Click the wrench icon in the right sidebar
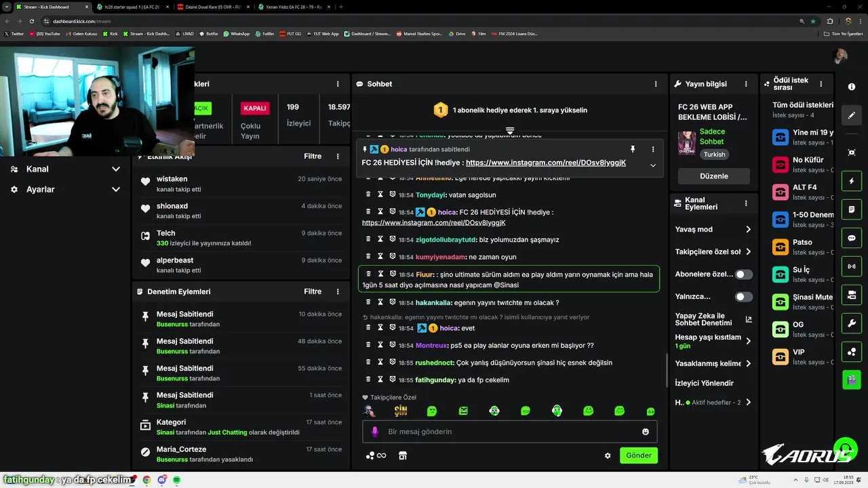The height and width of the screenshot is (488, 868). [852, 323]
